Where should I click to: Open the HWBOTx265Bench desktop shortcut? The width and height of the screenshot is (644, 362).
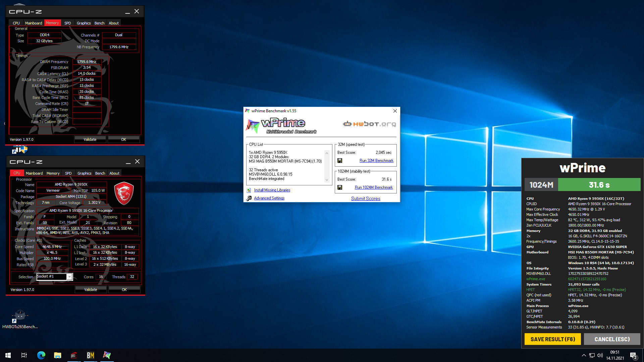click(20, 319)
